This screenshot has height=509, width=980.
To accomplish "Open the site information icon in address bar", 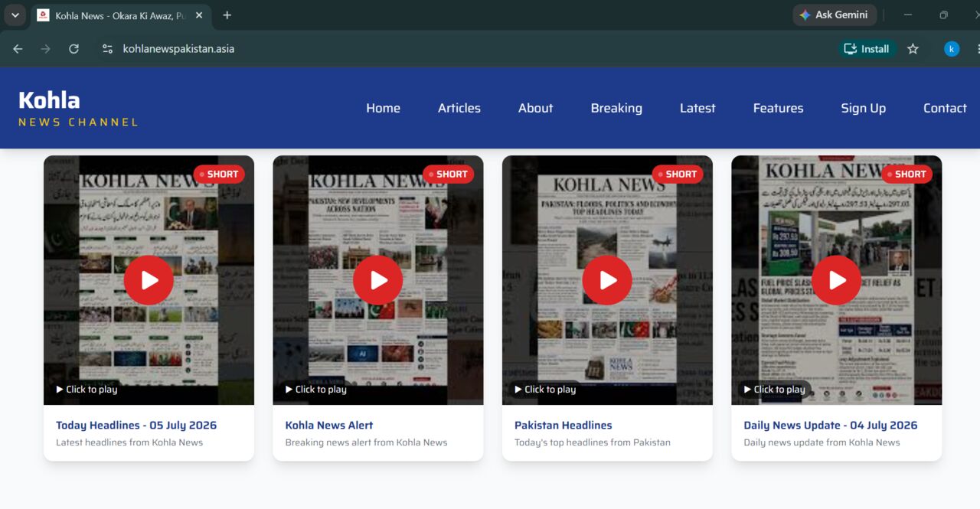I will (108, 49).
